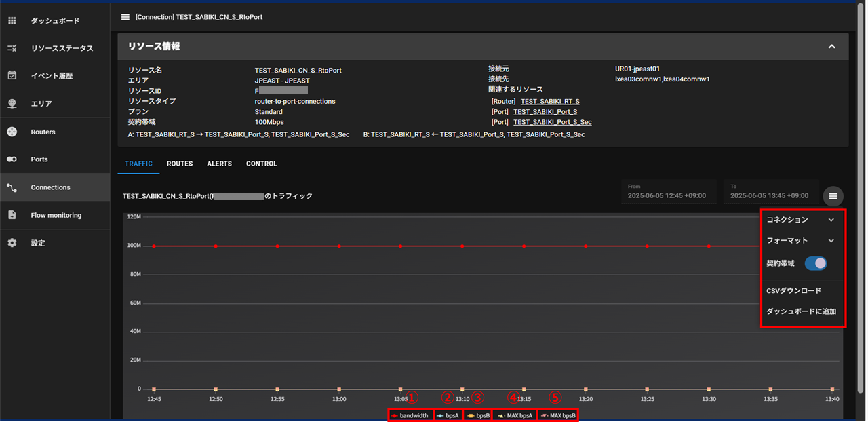Viewport: 868px width, 422px height.
Task: Click the From date-time field
Action: coord(668,191)
